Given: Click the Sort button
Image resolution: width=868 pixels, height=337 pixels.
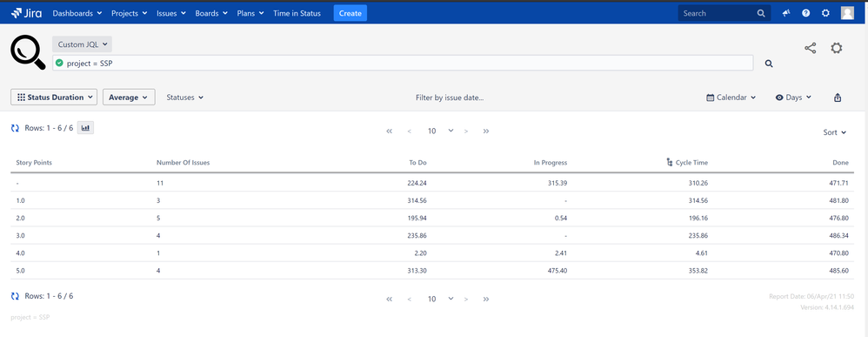Looking at the screenshot, I should coord(835,132).
